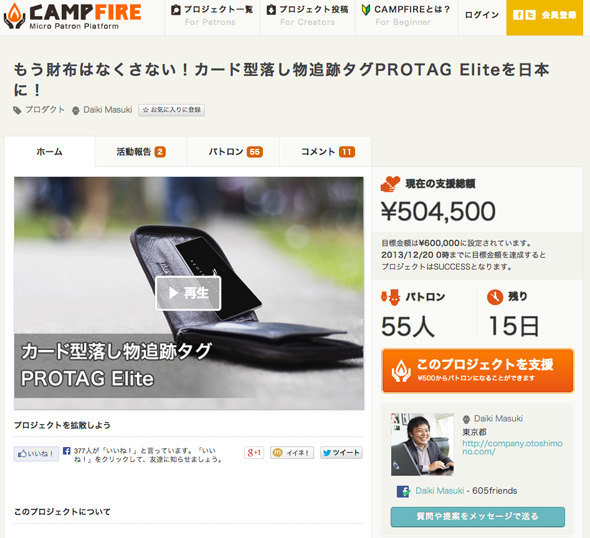Open the プロジェクト投稿 For Creators menu
Screen dimensions: 590x538
308,16
